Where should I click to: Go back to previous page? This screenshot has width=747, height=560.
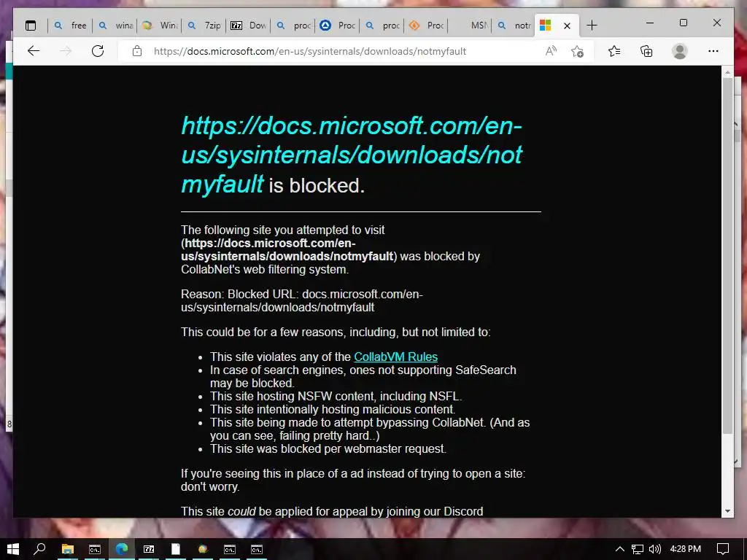(34, 51)
